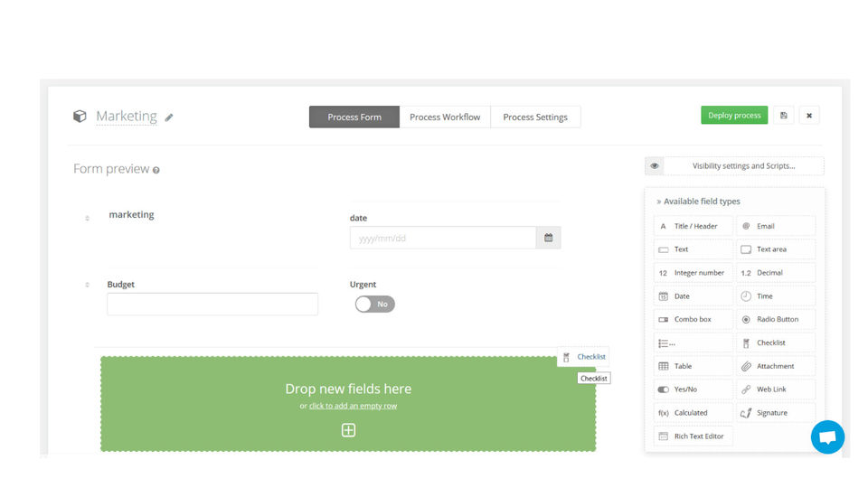The width and height of the screenshot is (868, 488).
Task: Click the drag handle beside the marketing row
Action: 87,218
